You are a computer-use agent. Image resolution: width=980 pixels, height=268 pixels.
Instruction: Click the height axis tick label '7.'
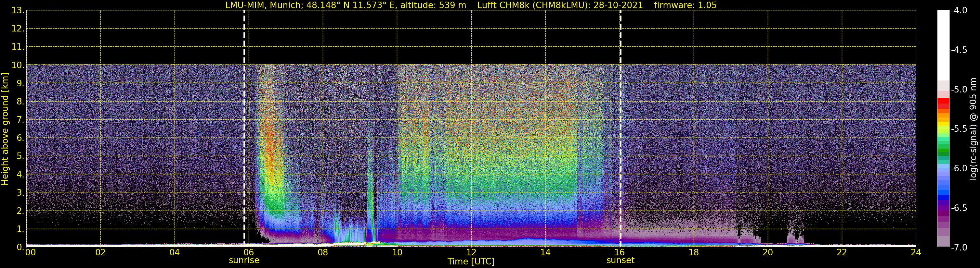[x=20, y=120]
